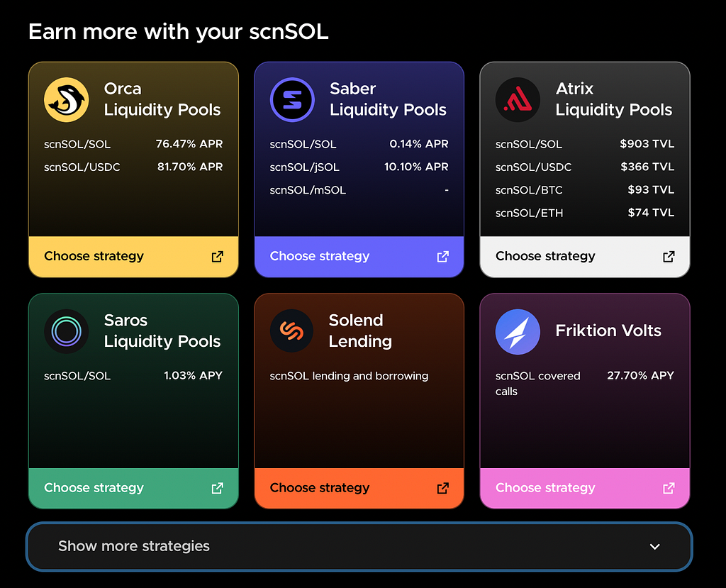Click the 0.14% APR value
The width and height of the screenshot is (726, 588).
coord(419,144)
